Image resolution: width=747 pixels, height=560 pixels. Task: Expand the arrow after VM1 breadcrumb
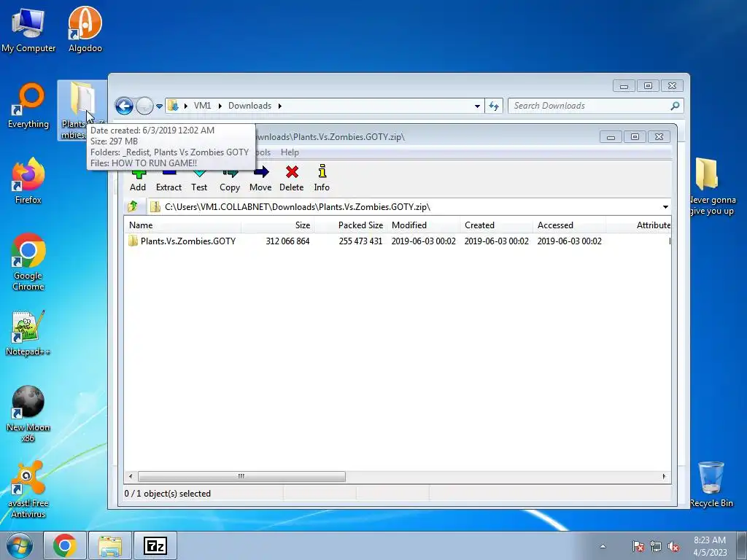[x=220, y=106]
